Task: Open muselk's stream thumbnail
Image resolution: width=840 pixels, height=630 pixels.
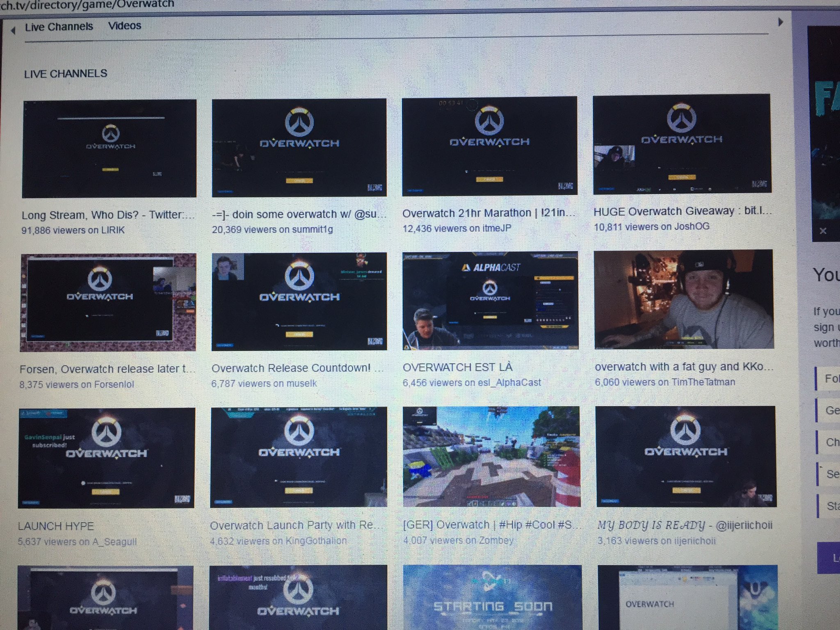Action: (299, 301)
